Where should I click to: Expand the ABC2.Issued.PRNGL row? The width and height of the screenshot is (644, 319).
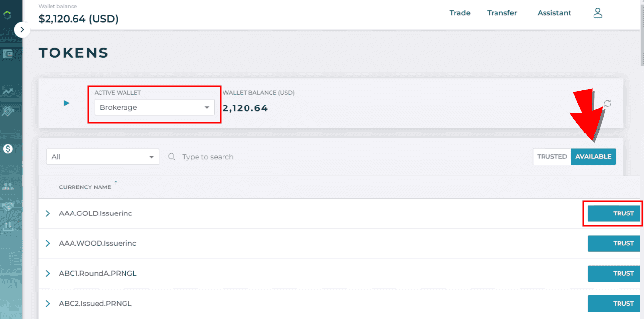(x=48, y=303)
